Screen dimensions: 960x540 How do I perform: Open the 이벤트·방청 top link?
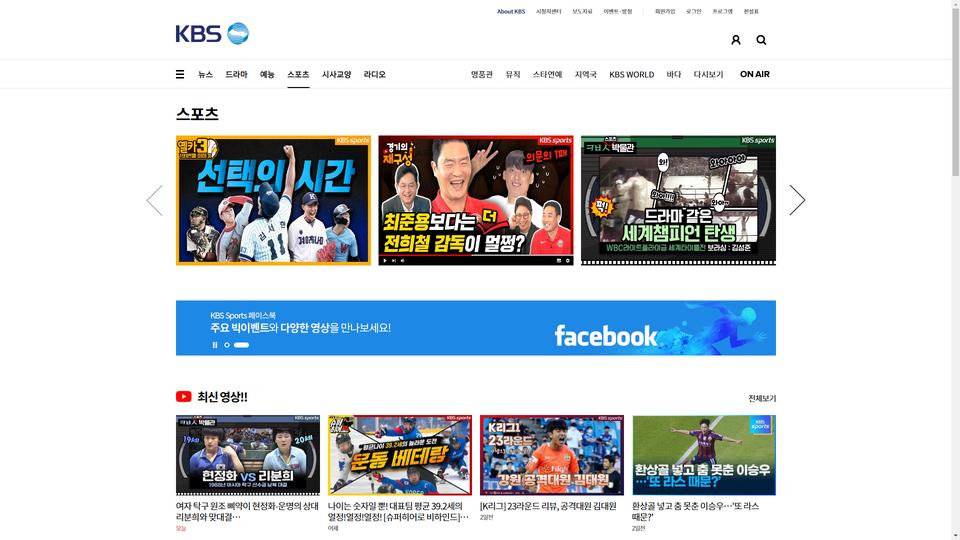point(618,11)
